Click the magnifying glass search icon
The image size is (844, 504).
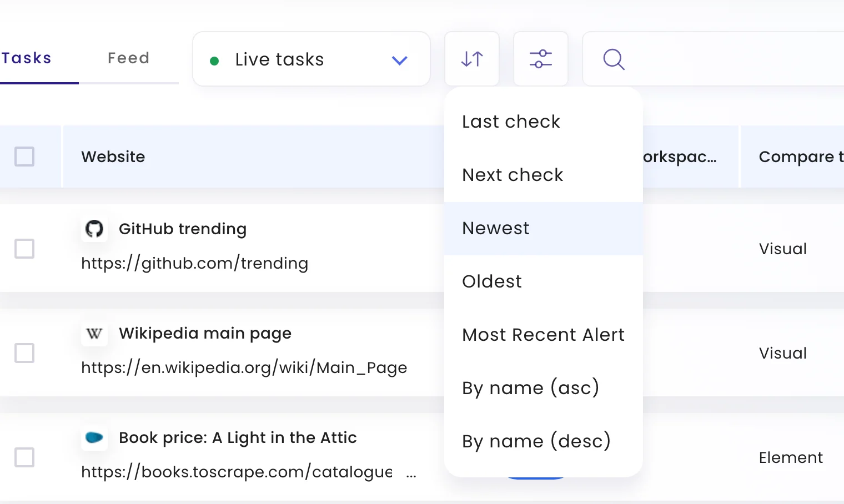pos(614,59)
